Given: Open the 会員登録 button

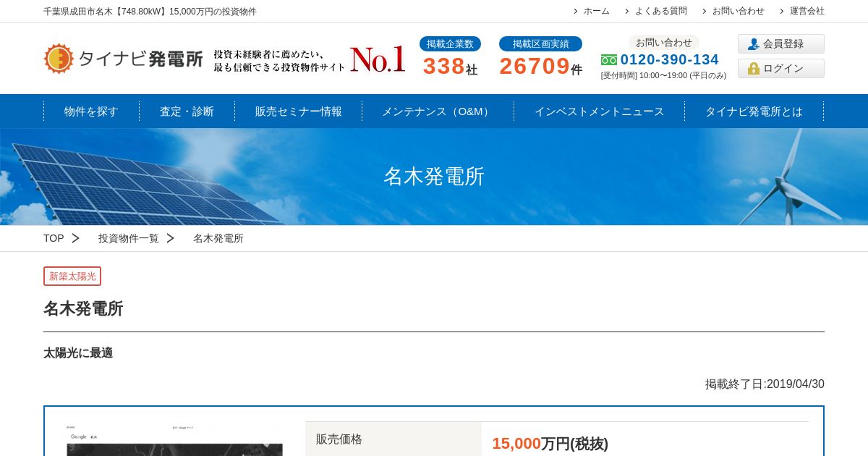Looking at the screenshot, I should pos(781,44).
